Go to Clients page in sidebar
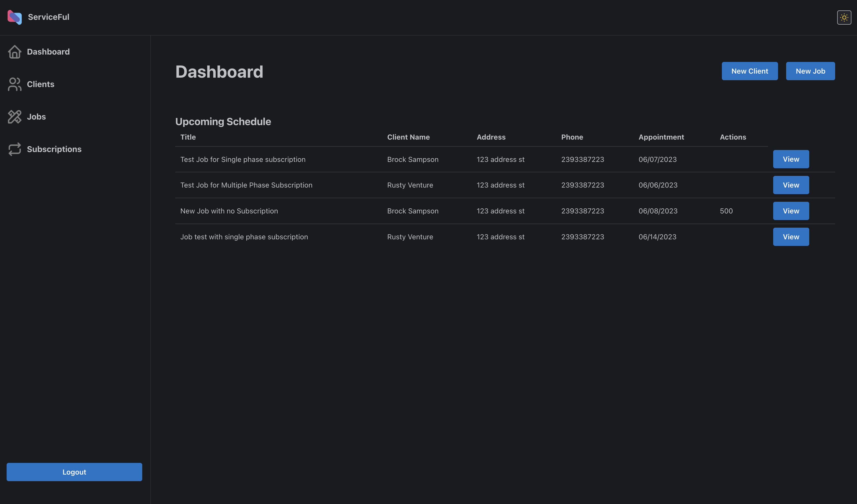Viewport: 857px width, 504px height. coord(40,84)
